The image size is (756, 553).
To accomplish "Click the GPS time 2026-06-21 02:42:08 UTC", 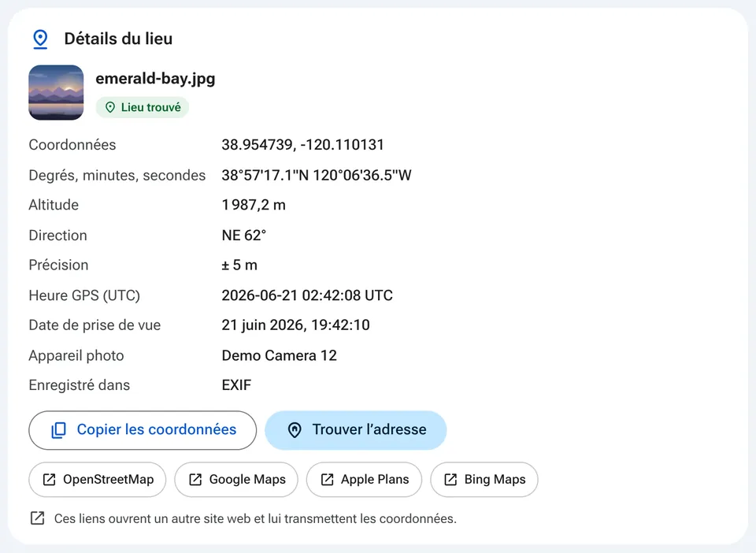I will [x=307, y=295].
